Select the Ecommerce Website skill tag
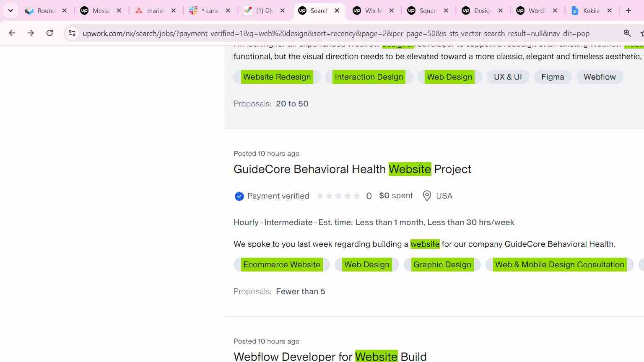644x362 pixels. coord(282,265)
